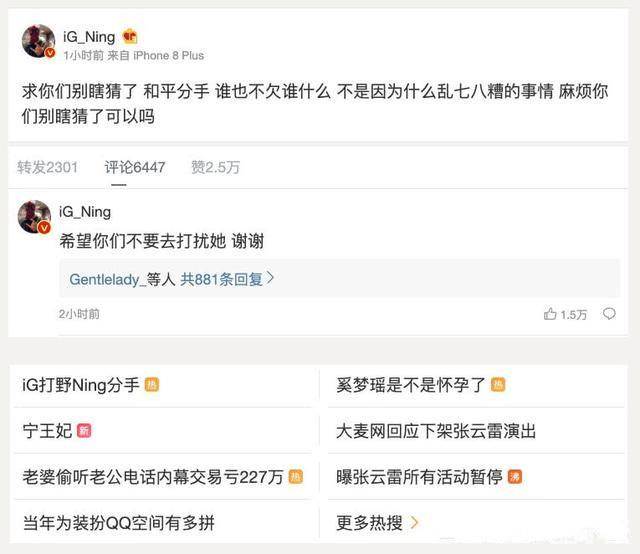Screen dimensions: 640x554
Task: Open trending topic 奚梦瑶是不是怀孕了
Action: click(411, 385)
